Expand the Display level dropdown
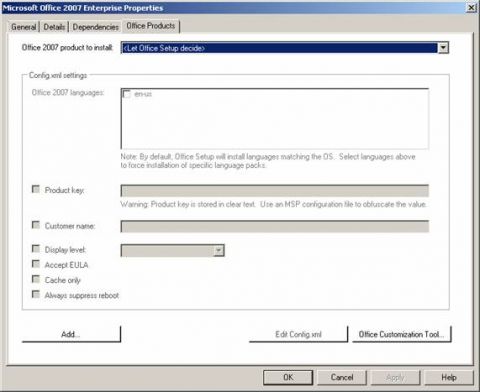Viewport: 480px width, 392px height. point(172,250)
